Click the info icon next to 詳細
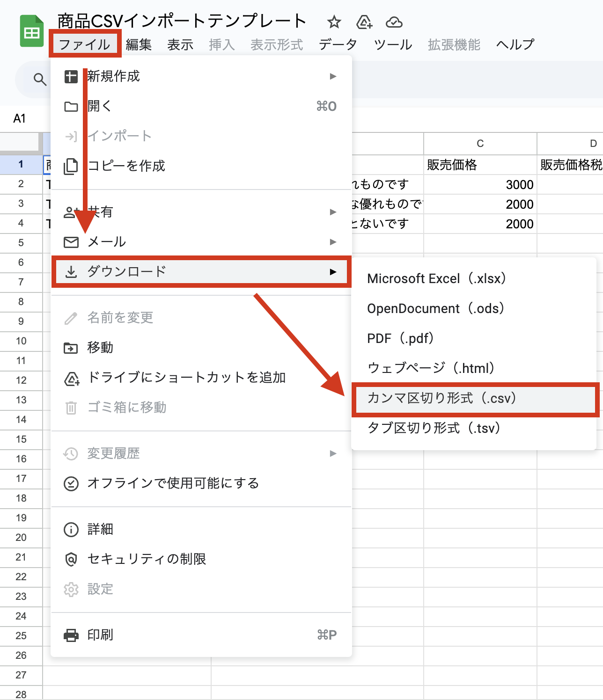This screenshot has width=603, height=700. (x=71, y=529)
